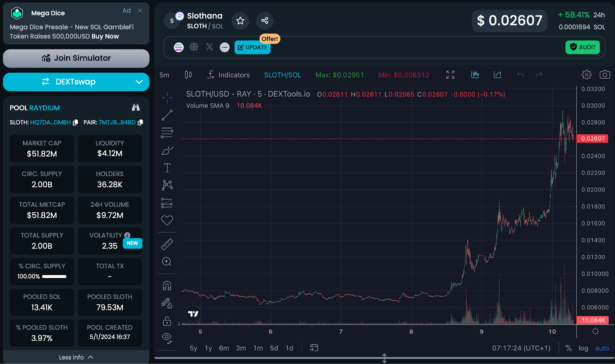The height and width of the screenshot is (364, 615).
Task: Open the AUDIT report button
Action: (x=582, y=47)
